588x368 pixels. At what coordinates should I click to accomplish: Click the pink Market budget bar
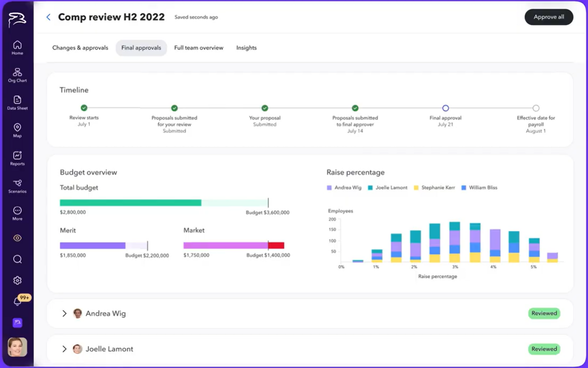(x=225, y=245)
